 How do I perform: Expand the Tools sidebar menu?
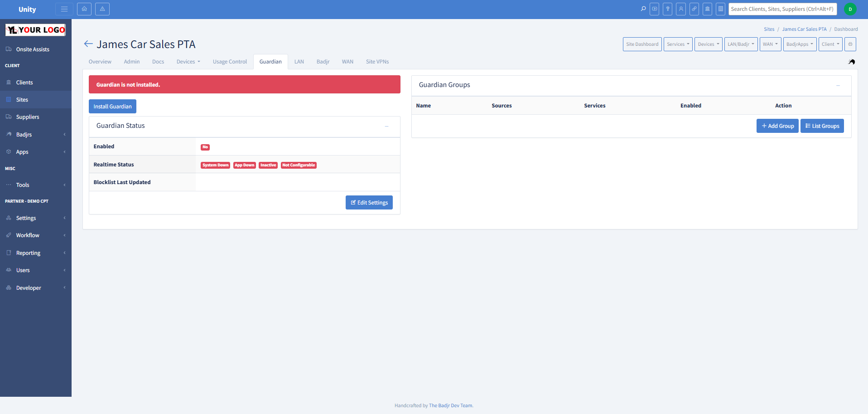tap(36, 185)
